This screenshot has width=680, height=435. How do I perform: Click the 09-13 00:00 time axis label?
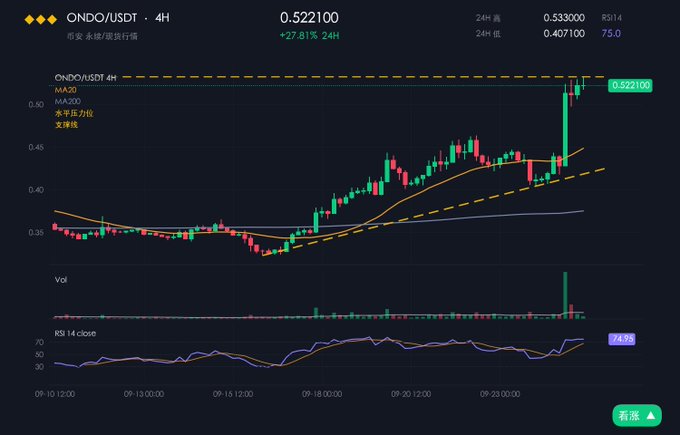(x=144, y=394)
